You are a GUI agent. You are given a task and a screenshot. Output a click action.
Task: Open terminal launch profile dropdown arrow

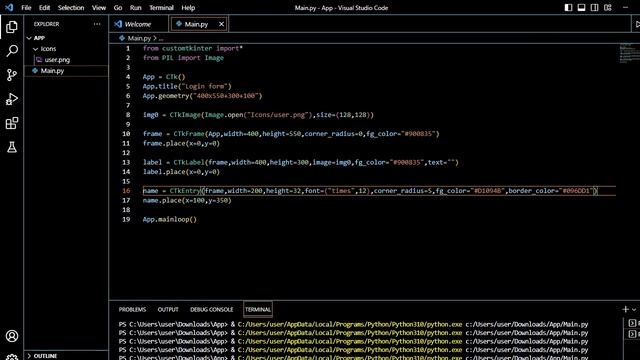pos(634,310)
